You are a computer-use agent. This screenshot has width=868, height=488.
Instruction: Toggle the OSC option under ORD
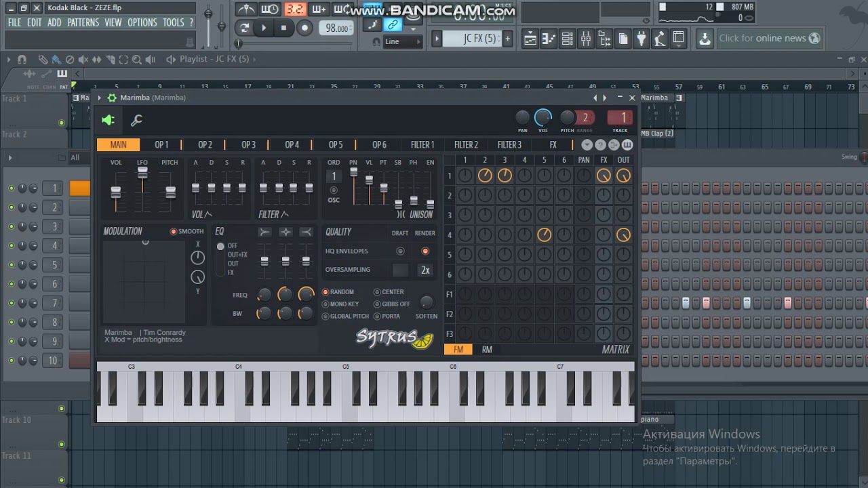click(334, 190)
